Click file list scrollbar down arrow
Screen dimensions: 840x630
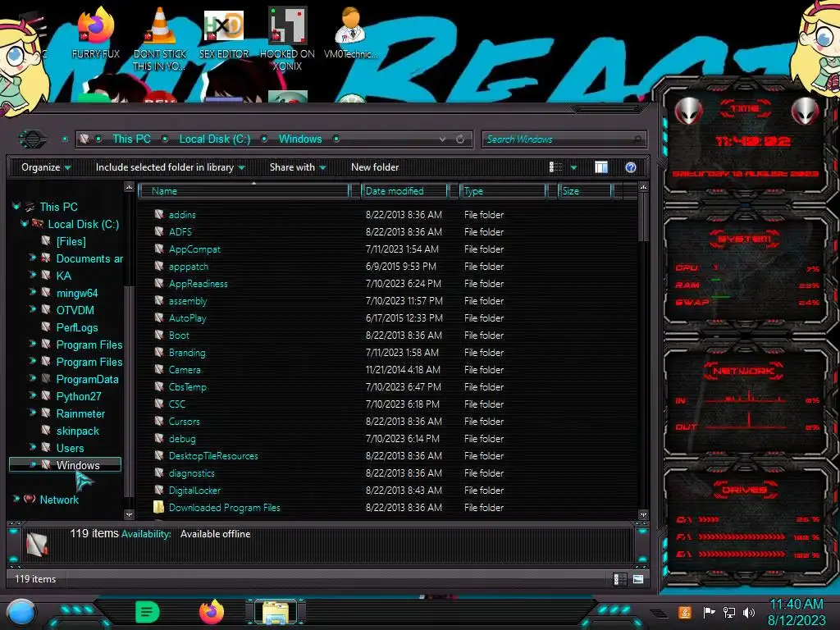coord(643,515)
